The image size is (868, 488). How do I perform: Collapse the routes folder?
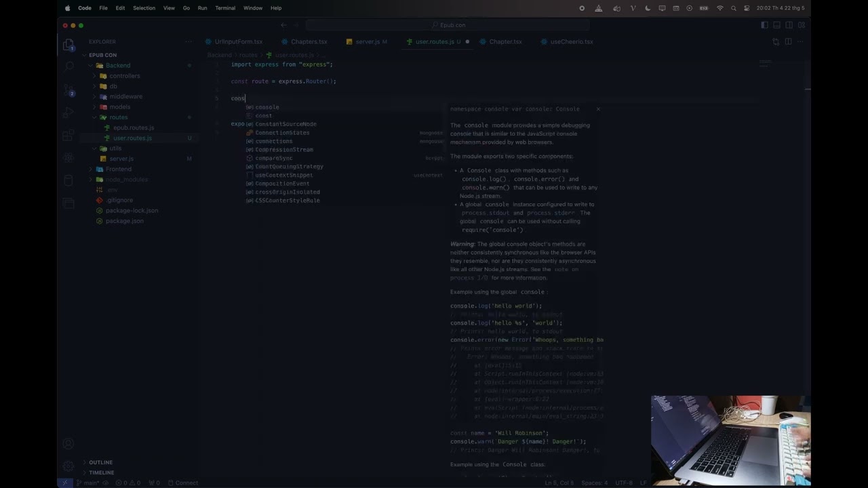pyautogui.click(x=119, y=117)
